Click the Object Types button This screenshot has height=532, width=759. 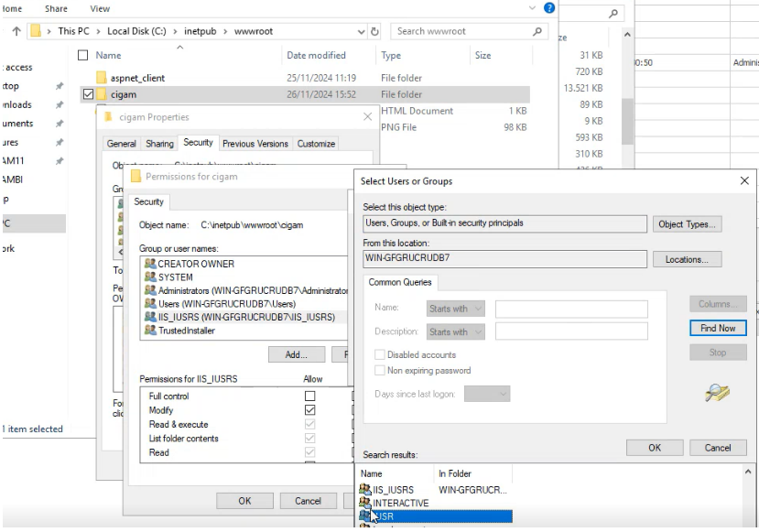687,224
